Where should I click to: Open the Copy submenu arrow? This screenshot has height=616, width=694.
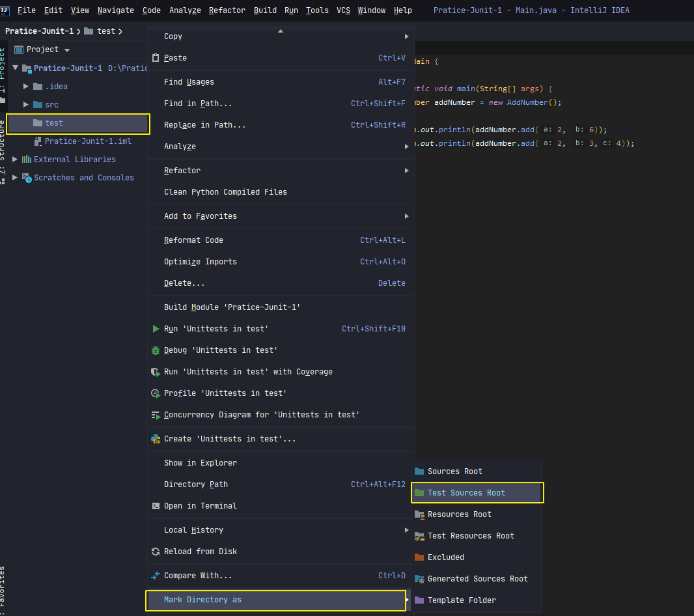[x=406, y=36]
